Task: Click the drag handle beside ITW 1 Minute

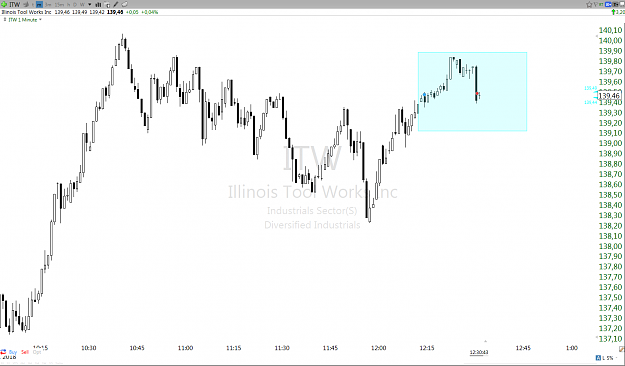Action: coord(5,19)
